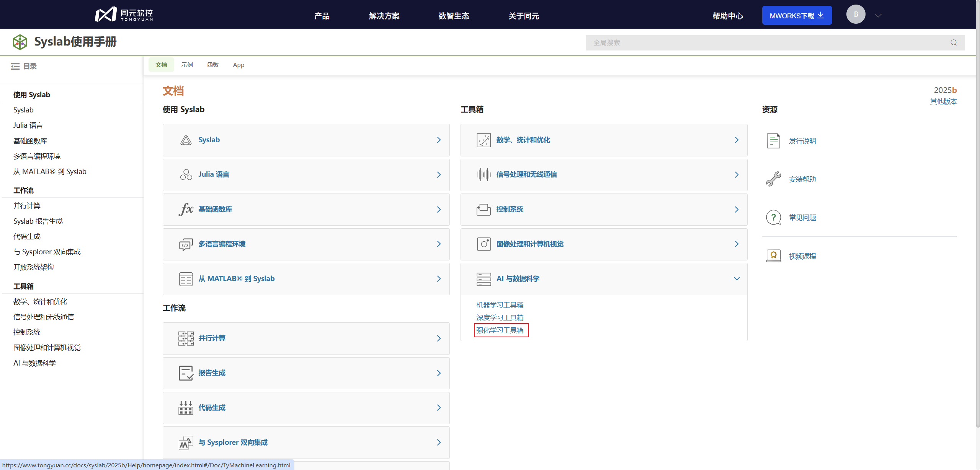980x470 pixels.
Task: Select 基础函数库 in the sidebar
Action: pos(30,141)
